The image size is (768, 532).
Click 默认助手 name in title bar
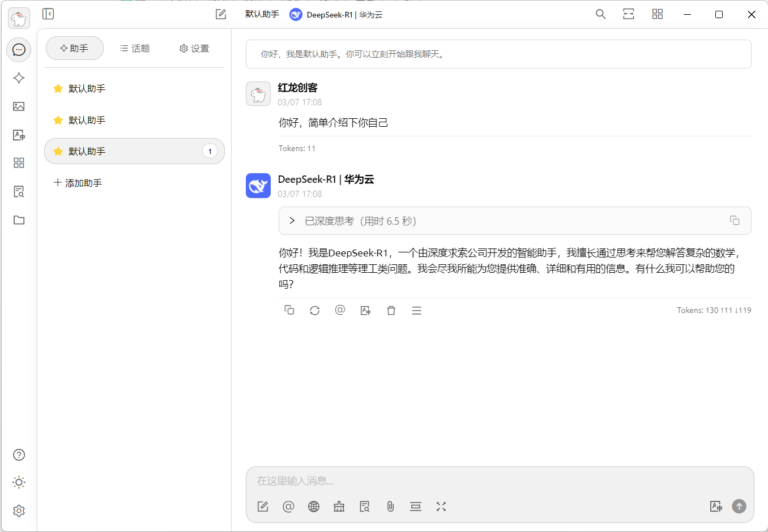(x=262, y=14)
